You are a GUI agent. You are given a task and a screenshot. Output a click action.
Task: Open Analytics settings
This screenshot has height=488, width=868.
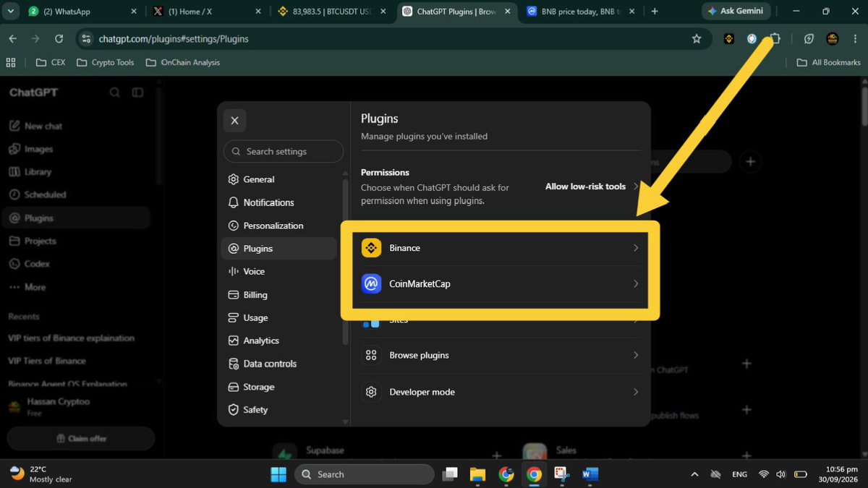click(x=280, y=341)
